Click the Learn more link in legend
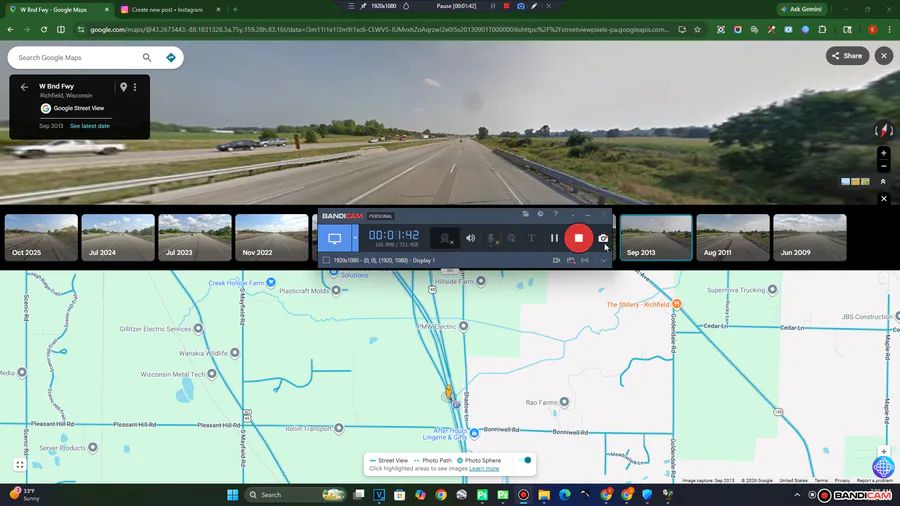 pos(484,469)
